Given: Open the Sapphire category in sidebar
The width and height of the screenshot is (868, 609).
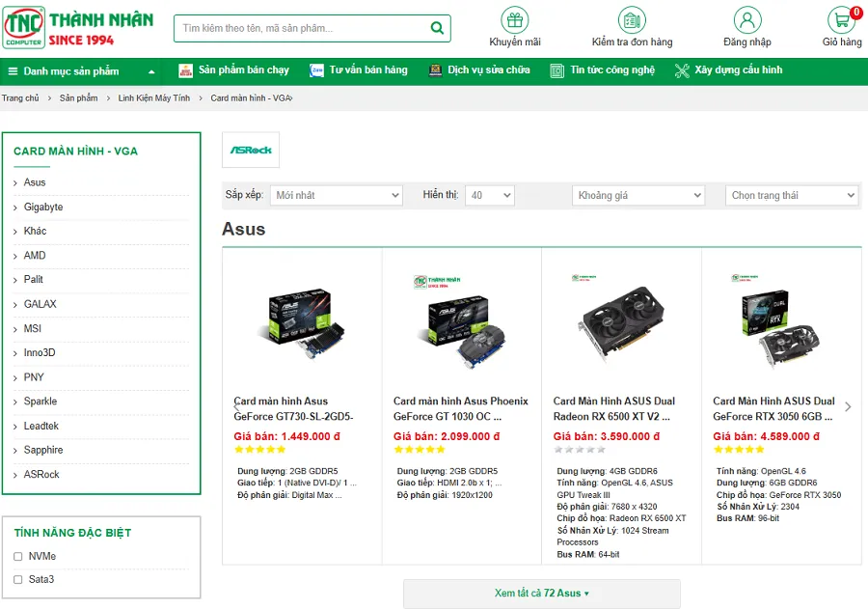Looking at the screenshot, I should (43, 450).
